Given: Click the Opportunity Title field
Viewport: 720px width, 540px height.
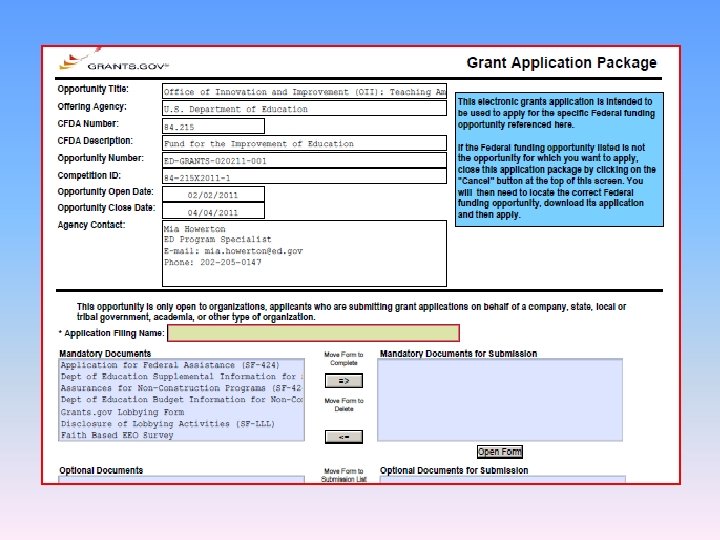Looking at the screenshot, I should [x=304, y=91].
